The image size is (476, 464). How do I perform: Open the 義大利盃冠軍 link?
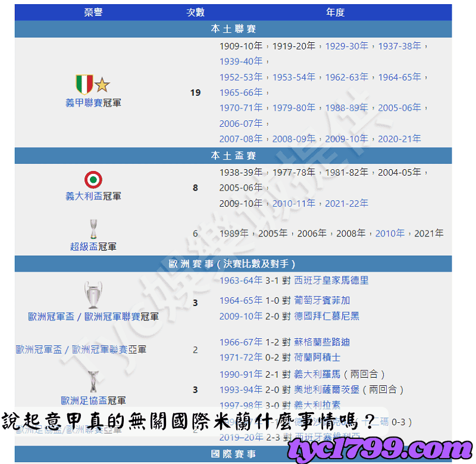point(93,196)
